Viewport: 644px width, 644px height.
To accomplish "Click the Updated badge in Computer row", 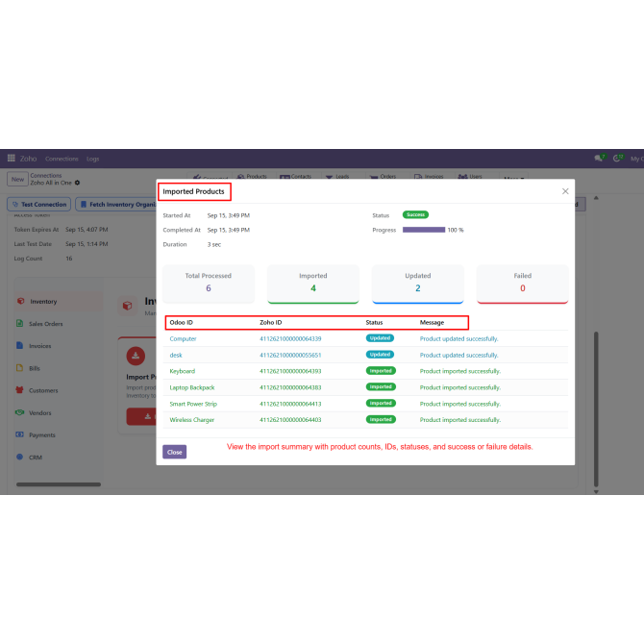I will pos(380,338).
